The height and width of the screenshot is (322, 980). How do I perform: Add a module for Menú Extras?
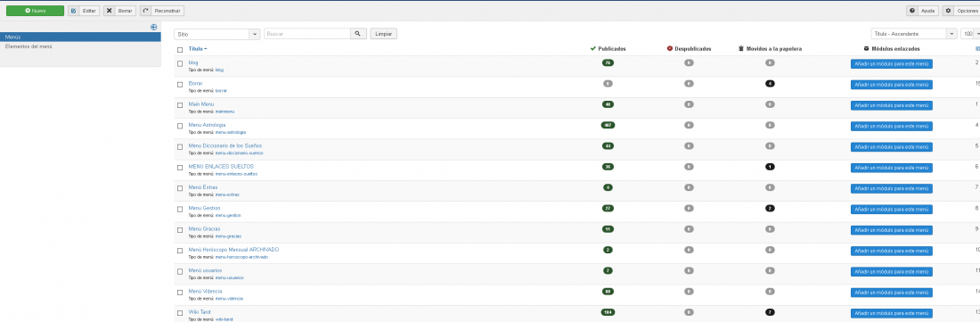click(891, 188)
